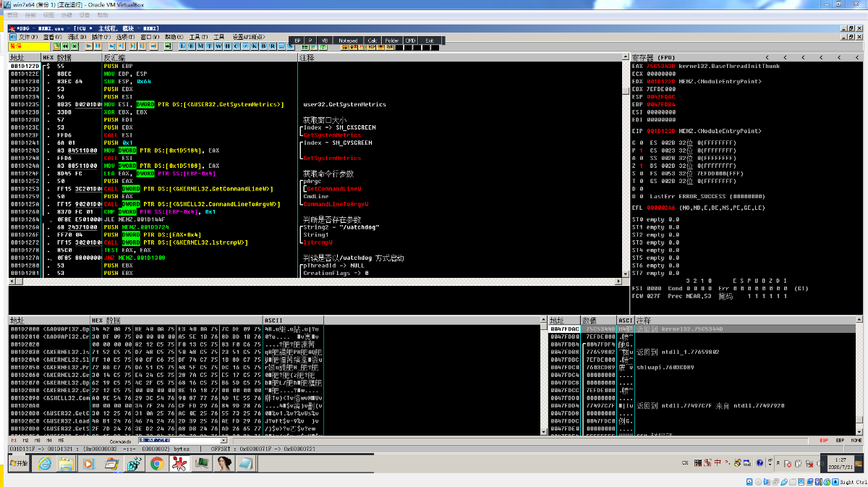Open CPU window via C button
The height and width of the screenshot is (487, 868).
(236, 46)
